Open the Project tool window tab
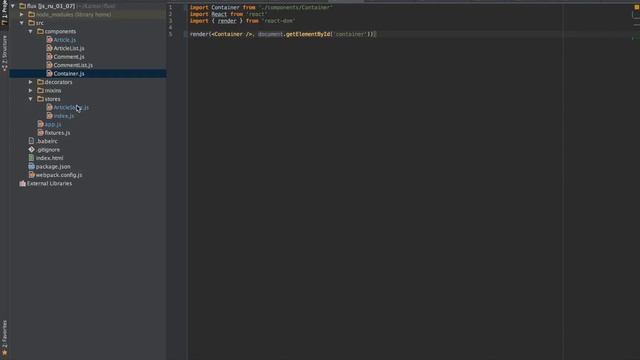640x360 pixels. click(x=4, y=12)
